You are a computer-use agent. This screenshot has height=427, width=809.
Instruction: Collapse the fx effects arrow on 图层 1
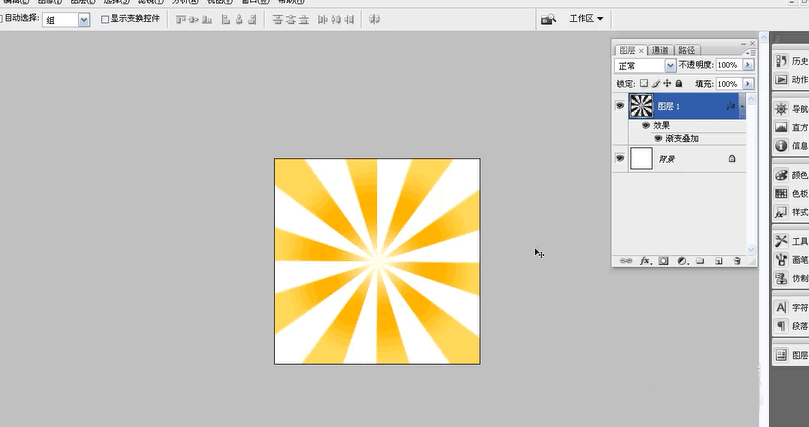(742, 106)
